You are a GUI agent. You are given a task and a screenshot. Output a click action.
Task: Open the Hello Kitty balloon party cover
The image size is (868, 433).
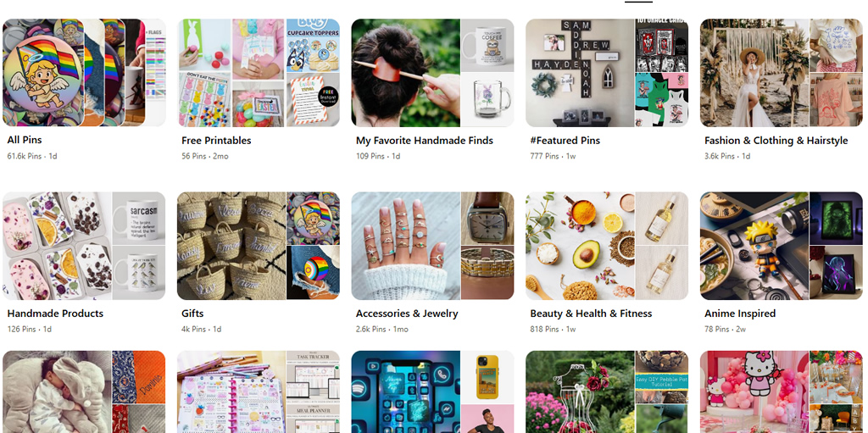[754, 391]
